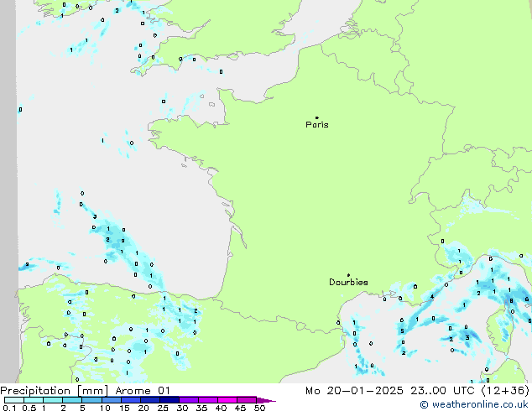Pick the legend swatch between 40 and 45
This screenshot has height=411, width=532.
(x=227, y=400)
